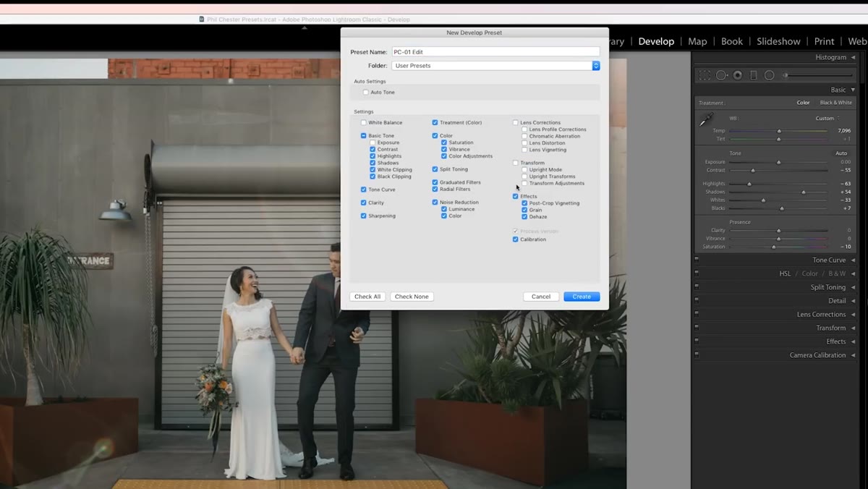868x489 pixels.
Task: Click Create to save the preset
Action: coord(582,297)
